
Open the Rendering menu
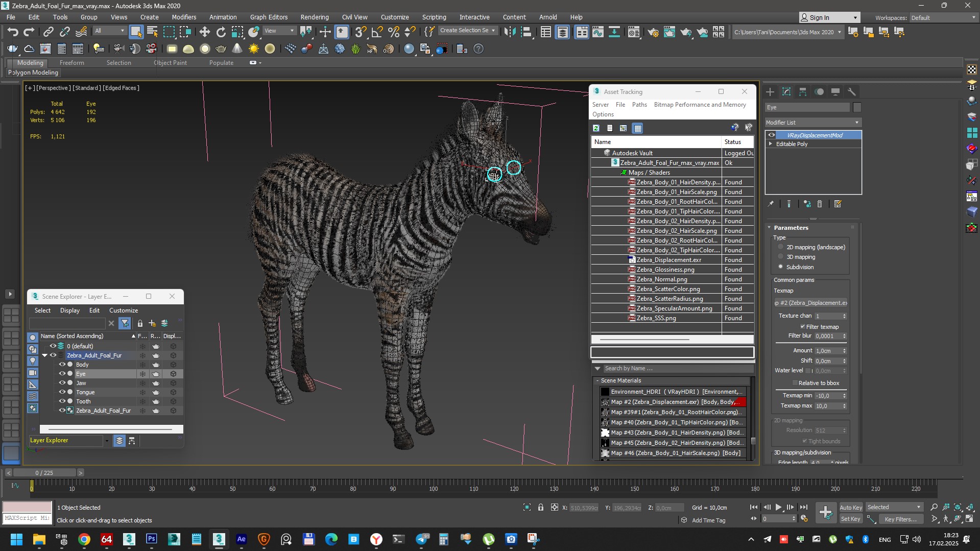tap(315, 17)
